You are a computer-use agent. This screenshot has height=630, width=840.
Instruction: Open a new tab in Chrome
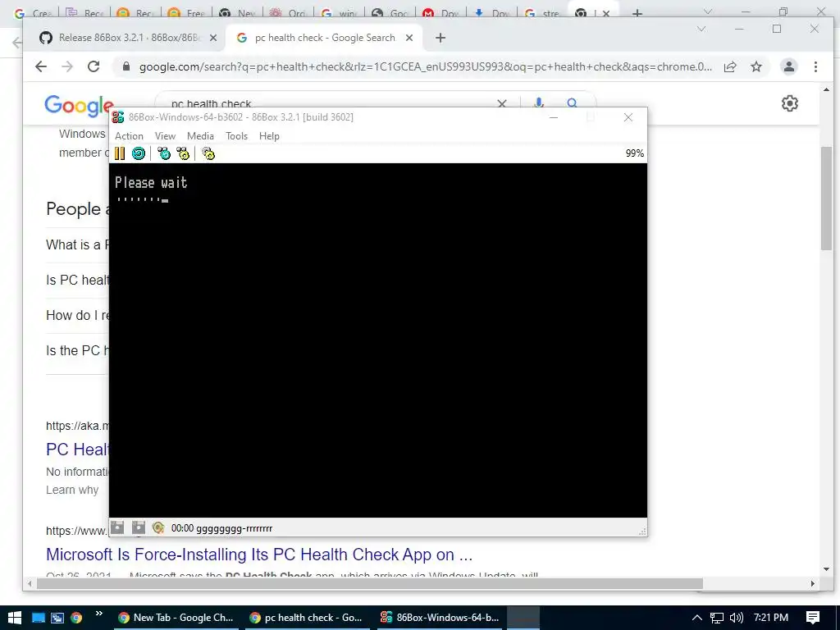pos(441,38)
